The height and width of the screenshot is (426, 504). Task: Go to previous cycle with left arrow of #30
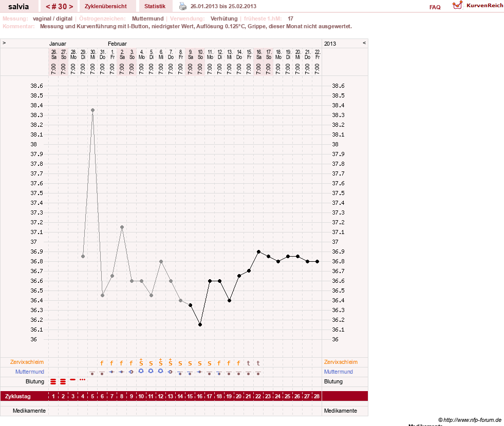pyautogui.click(x=48, y=7)
